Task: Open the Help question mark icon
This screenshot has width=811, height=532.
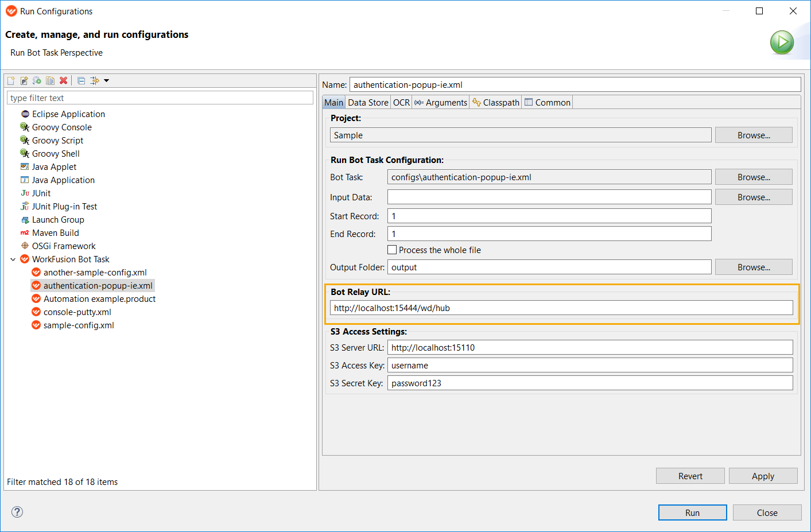Action: [17, 512]
